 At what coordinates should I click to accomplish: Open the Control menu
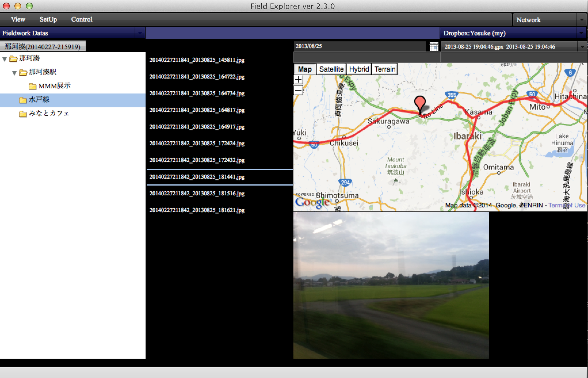(82, 19)
